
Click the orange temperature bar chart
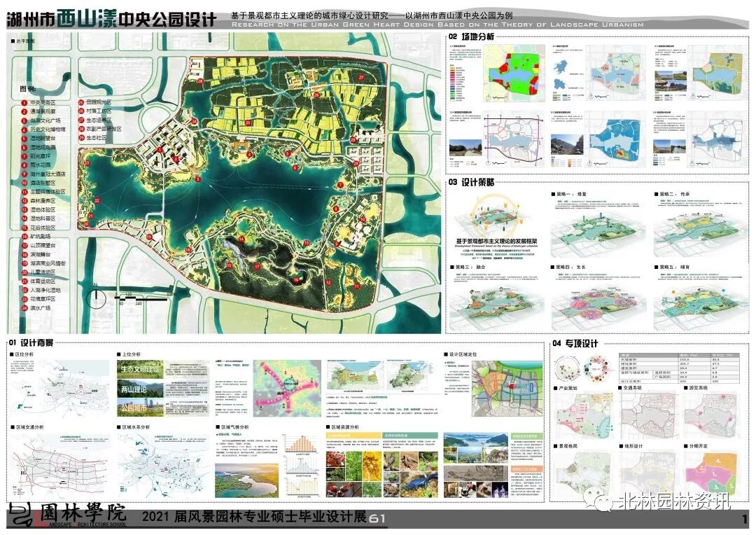301,443
